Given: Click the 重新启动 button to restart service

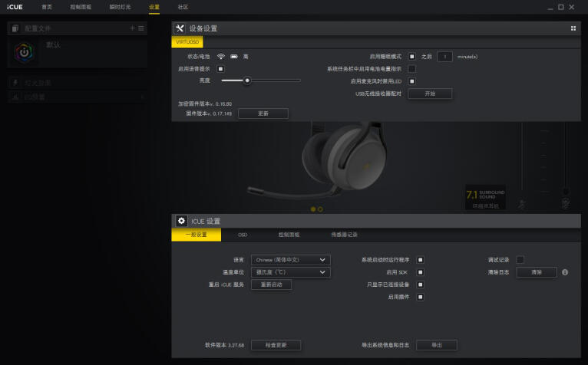Looking at the screenshot, I should [271, 284].
